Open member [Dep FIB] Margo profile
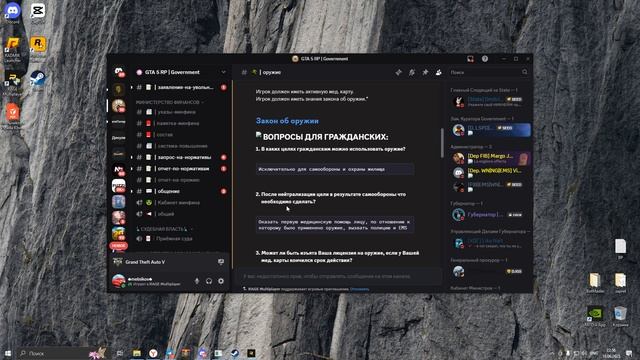Viewport: 640px width, 360px height. (x=491, y=158)
